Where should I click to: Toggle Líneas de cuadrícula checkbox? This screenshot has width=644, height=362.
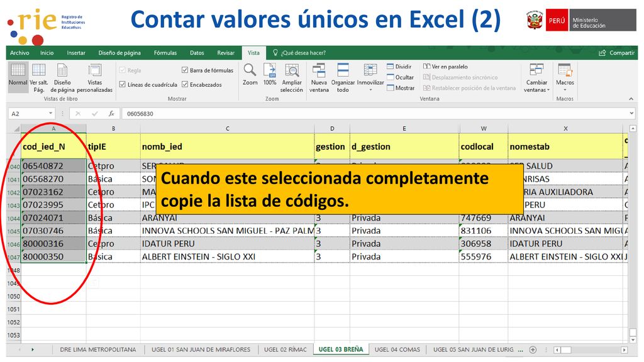click(x=123, y=85)
